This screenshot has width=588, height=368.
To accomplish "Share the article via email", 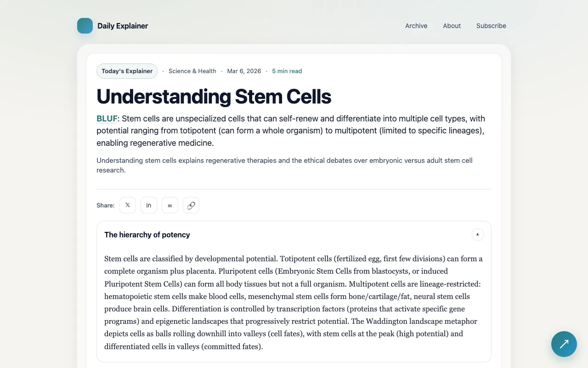I will coord(170,205).
